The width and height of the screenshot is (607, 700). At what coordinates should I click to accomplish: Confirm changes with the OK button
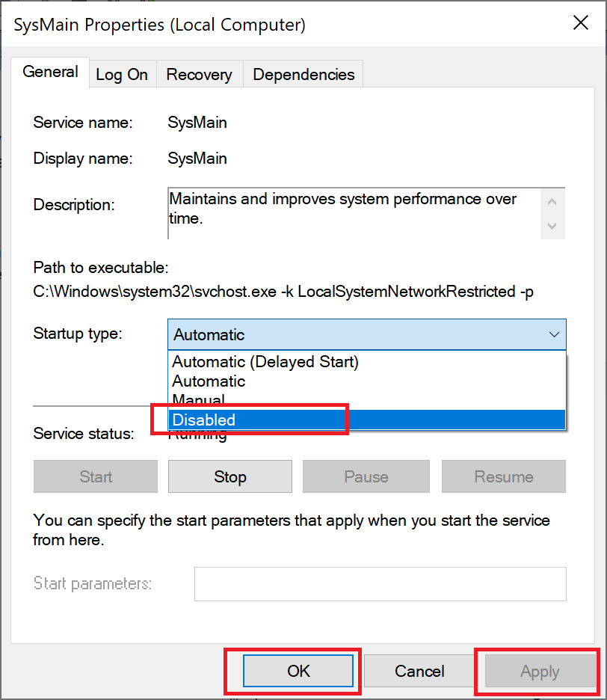coord(298,671)
